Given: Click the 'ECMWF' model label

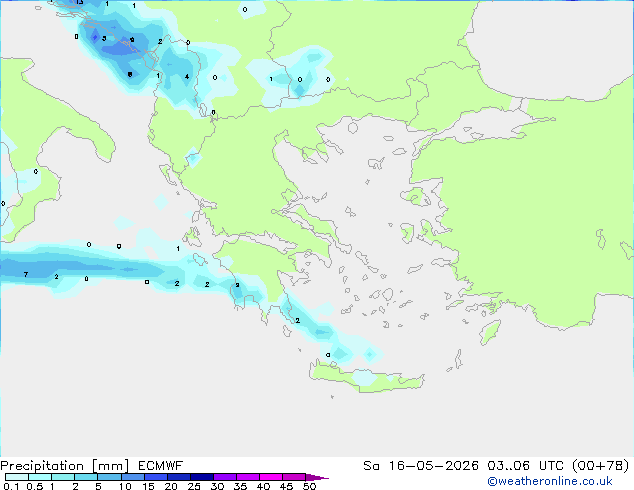Looking at the screenshot, I should (161, 466).
